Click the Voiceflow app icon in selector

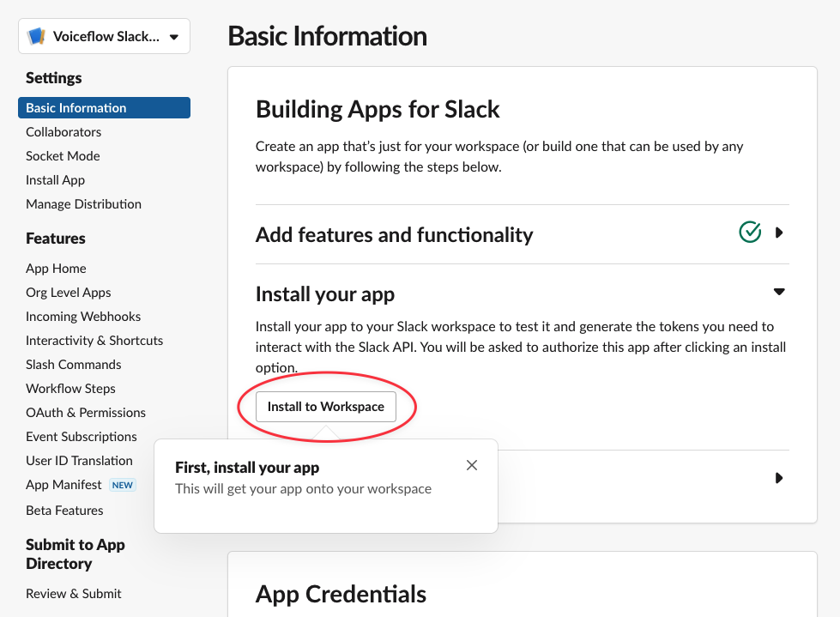click(x=36, y=36)
